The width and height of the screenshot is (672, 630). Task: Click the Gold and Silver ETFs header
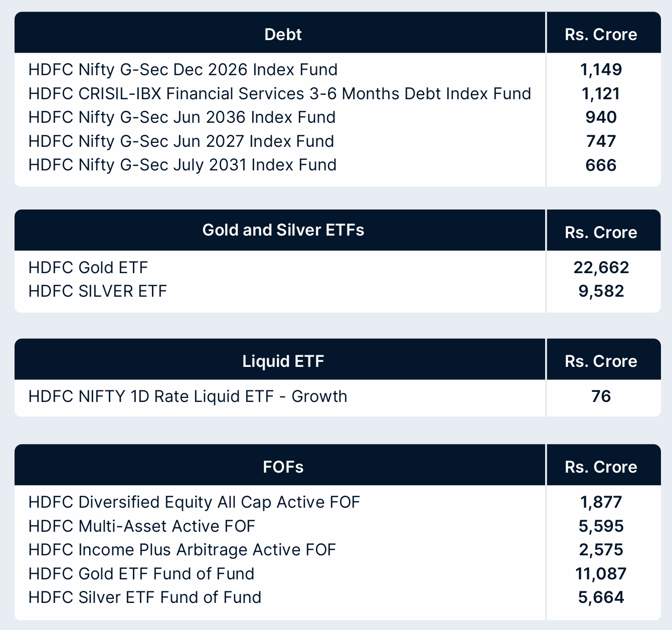pos(283,230)
